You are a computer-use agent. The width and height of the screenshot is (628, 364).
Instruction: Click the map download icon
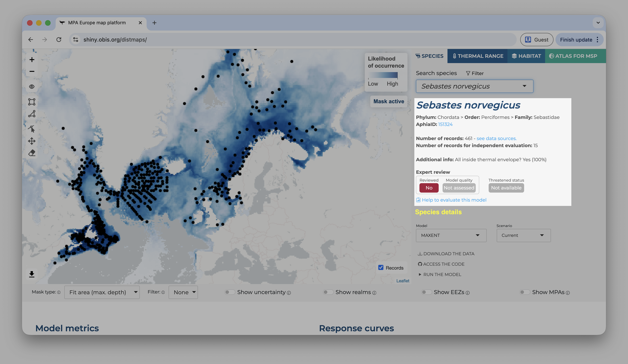[32, 274]
